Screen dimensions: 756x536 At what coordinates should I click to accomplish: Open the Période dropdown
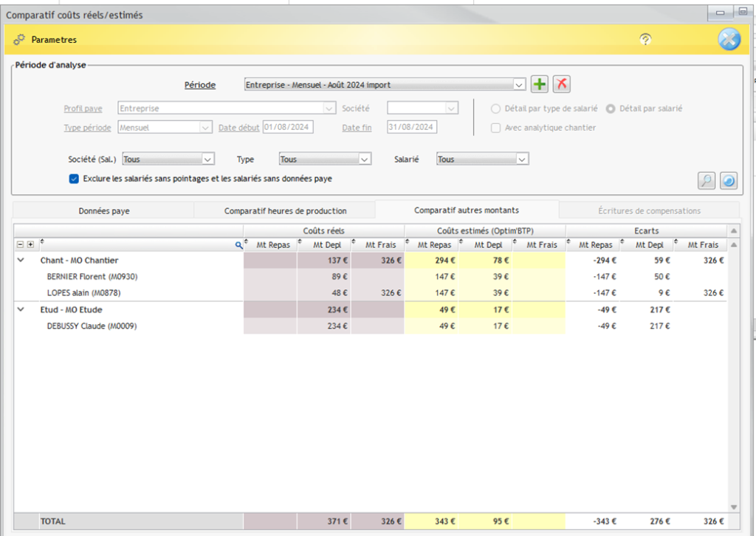pos(520,84)
